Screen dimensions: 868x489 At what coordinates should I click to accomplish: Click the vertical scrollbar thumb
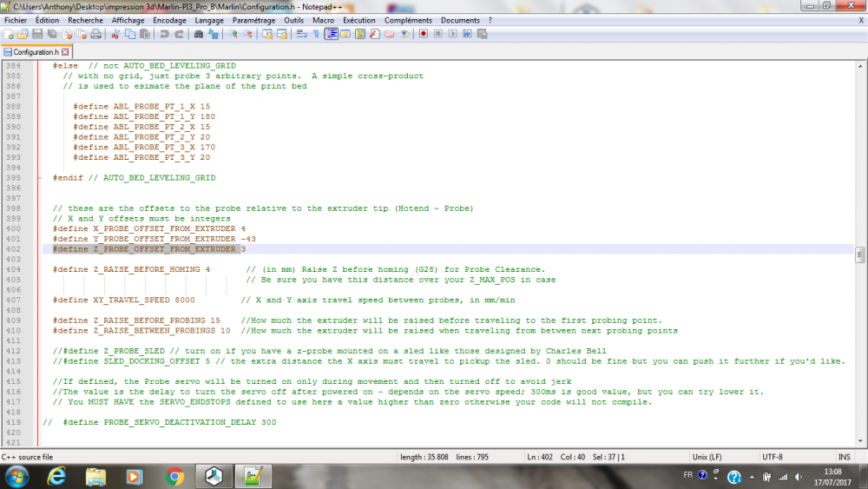(859, 254)
